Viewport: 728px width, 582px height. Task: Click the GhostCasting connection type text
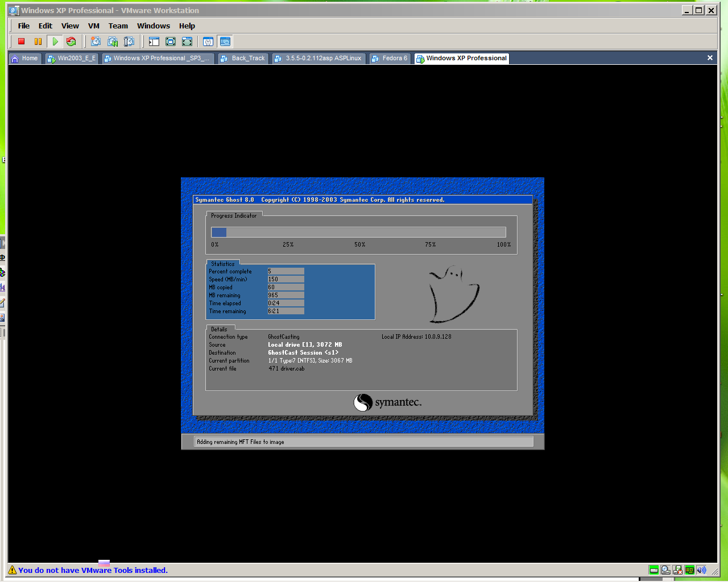pos(284,336)
